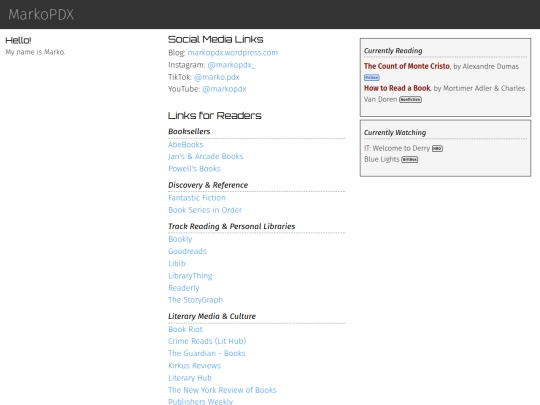
Task: Click the blue Fiction badge
Action: 372,77
